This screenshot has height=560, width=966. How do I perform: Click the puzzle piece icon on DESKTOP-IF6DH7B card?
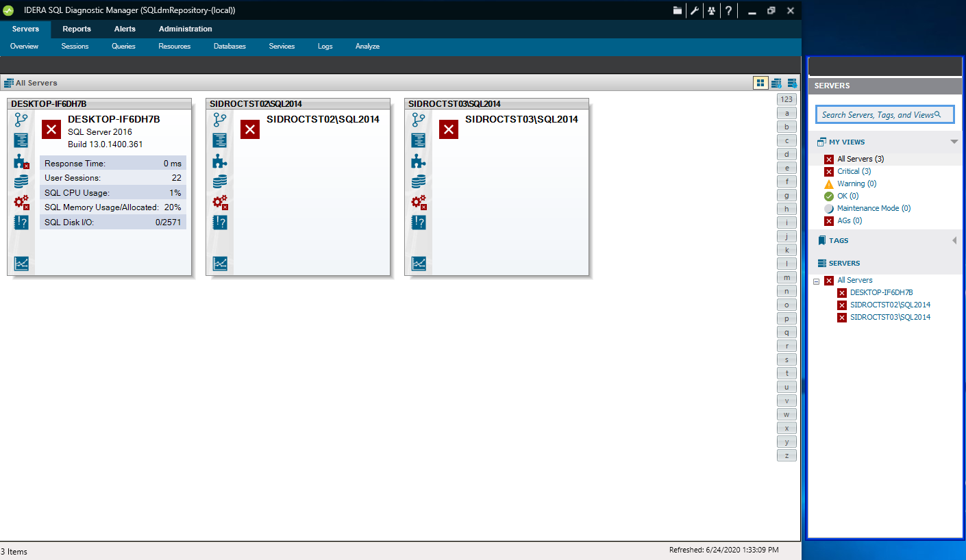pyautogui.click(x=21, y=162)
